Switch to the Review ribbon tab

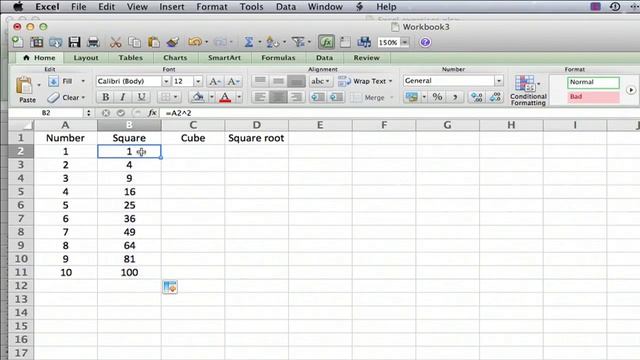click(366, 58)
